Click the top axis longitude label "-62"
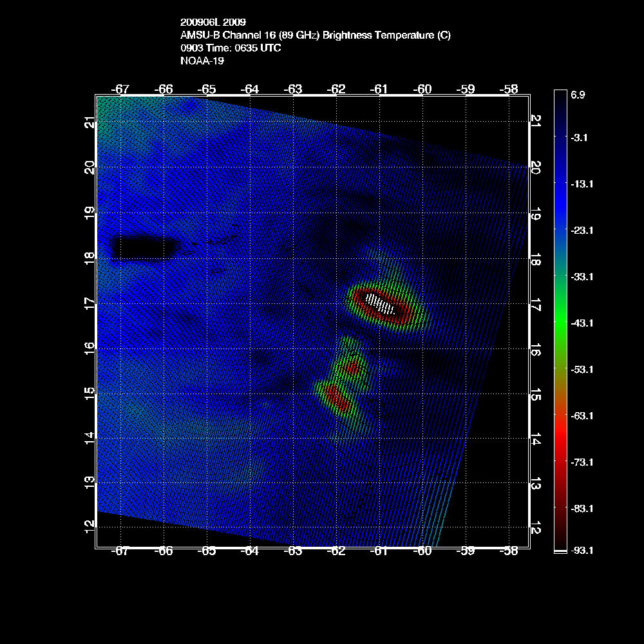This screenshot has width=644, height=644. tap(336, 89)
